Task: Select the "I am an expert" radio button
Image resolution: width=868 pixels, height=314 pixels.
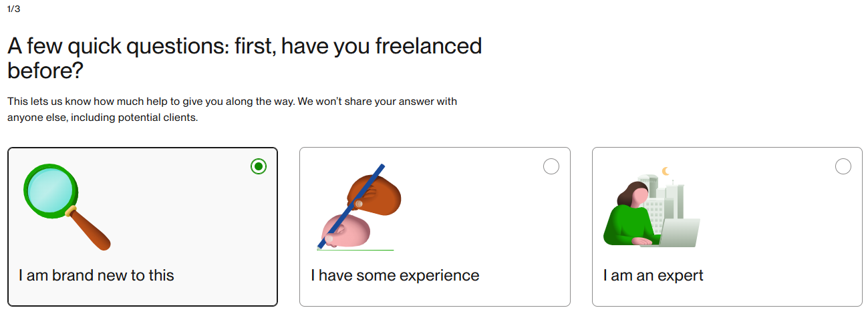Action: pyautogui.click(x=843, y=166)
